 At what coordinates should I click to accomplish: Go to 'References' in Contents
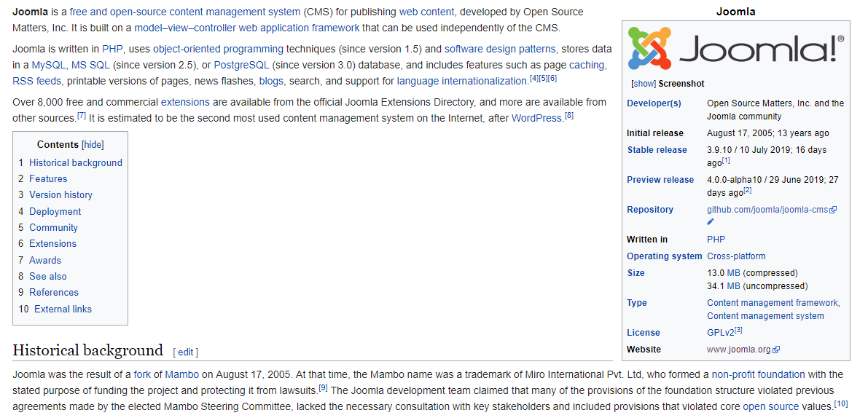tap(54, 292)
